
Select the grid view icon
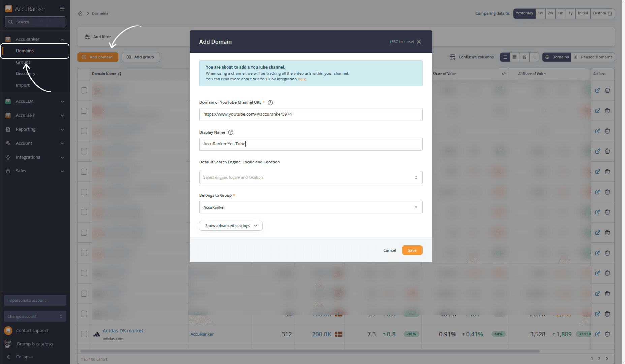click(524, 57)
